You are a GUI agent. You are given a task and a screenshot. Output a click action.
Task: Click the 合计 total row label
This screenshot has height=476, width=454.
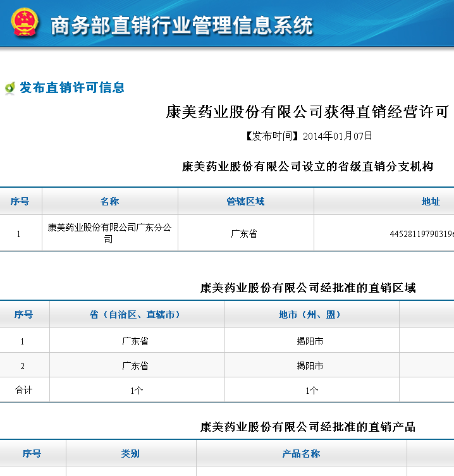pyautogui.click(x=23, y=391)
